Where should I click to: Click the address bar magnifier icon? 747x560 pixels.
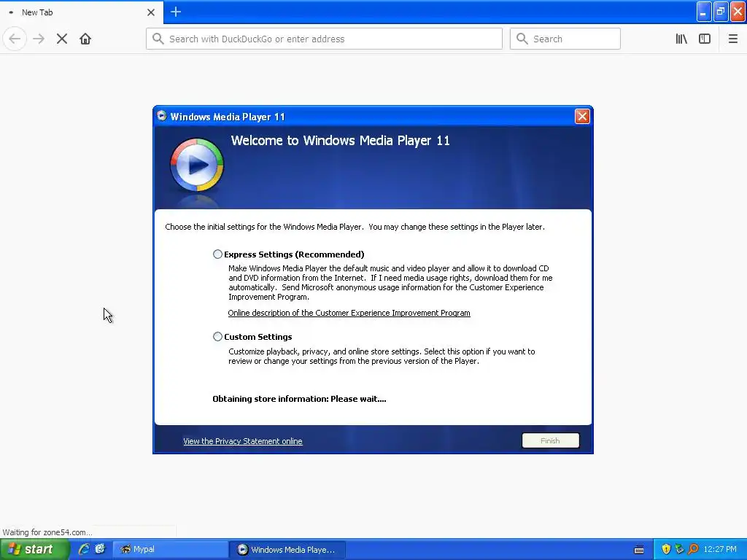(158, 39)
